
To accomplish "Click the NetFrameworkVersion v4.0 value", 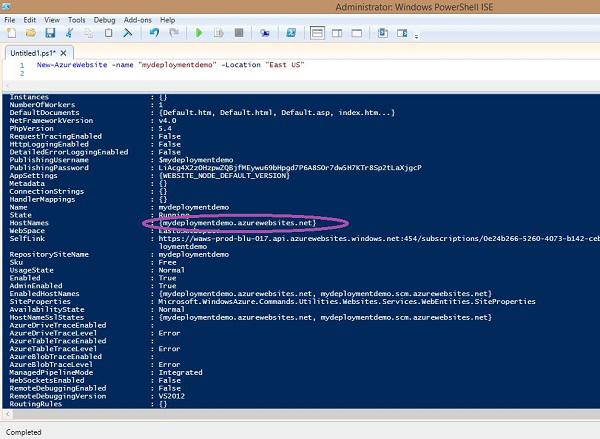I will pyautogui.click(x=167, y=121).
